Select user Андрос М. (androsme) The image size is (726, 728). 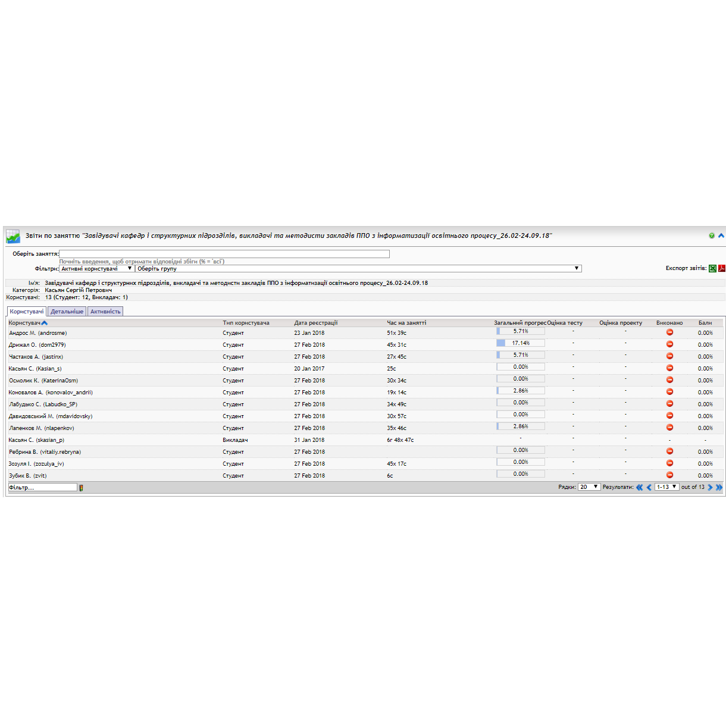pyautogui.click(x=37, y=333)
